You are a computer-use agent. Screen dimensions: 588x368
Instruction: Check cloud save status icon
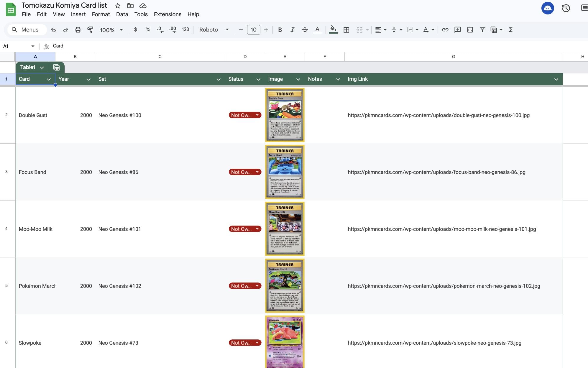(143, 6)
